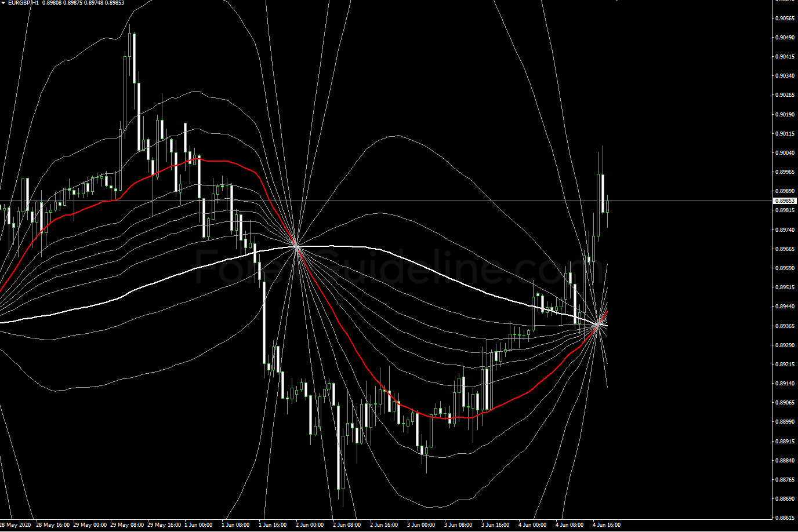Click the current price label 0.89853
798x532 pixels.
[785, 201]
